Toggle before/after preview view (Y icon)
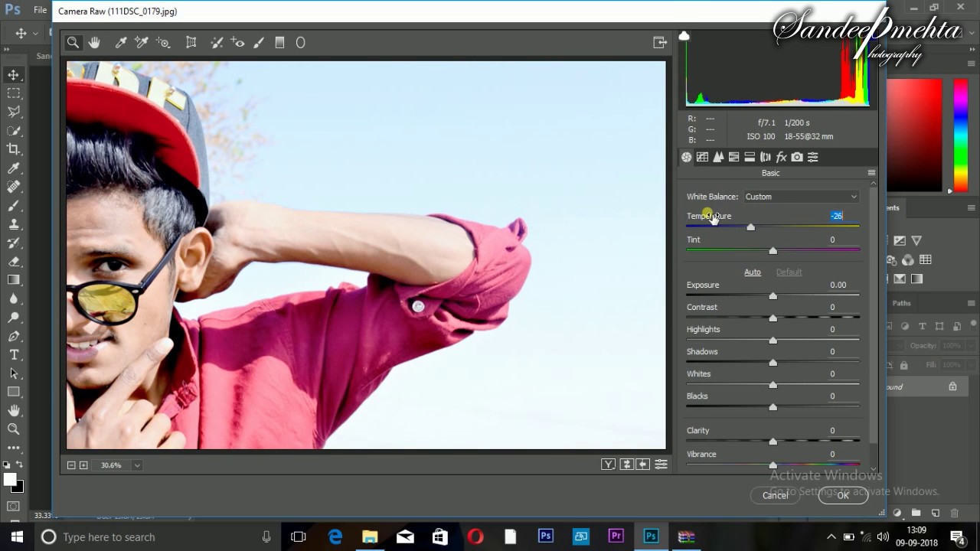Viewport: 980px width, 551px height. coord(608,465)
